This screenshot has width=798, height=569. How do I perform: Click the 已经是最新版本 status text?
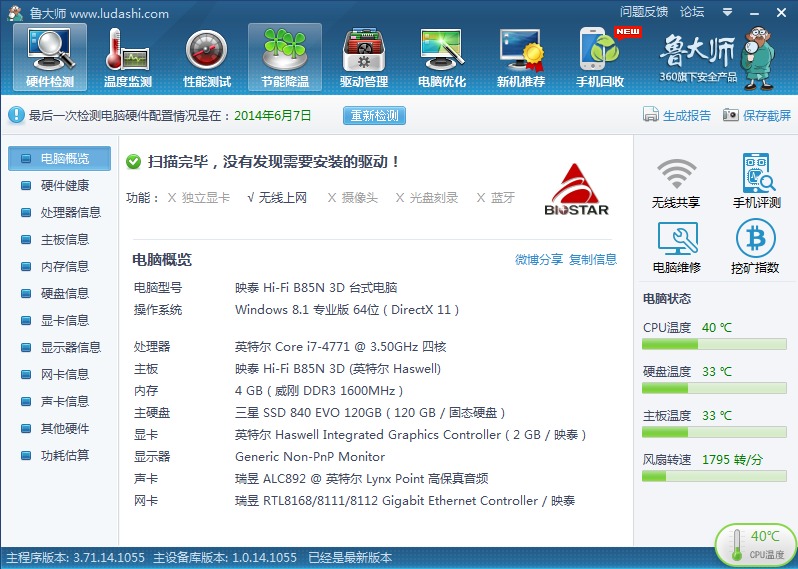350,558
